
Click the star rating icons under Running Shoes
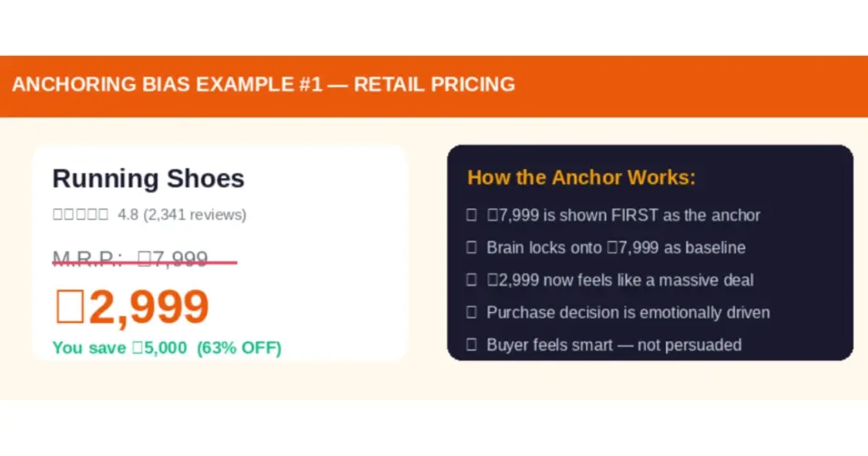(81, 214)
